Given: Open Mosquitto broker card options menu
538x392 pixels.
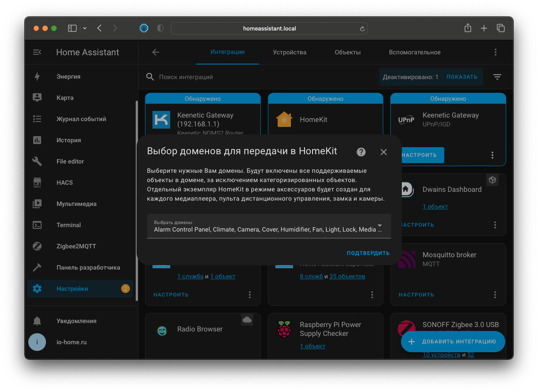Looking at the screenshot, I should pos(496,295).
